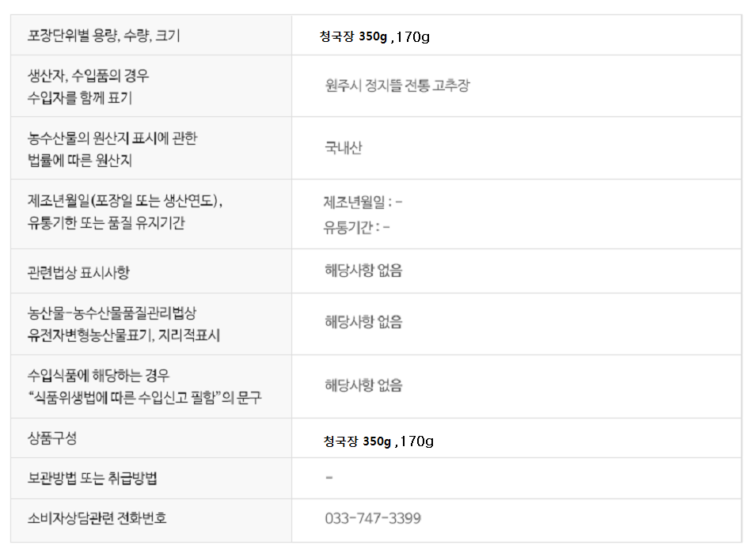
Task: Click the 포장단위별 용량, 수량, 크기 label
Action: (x=104, y=36)
